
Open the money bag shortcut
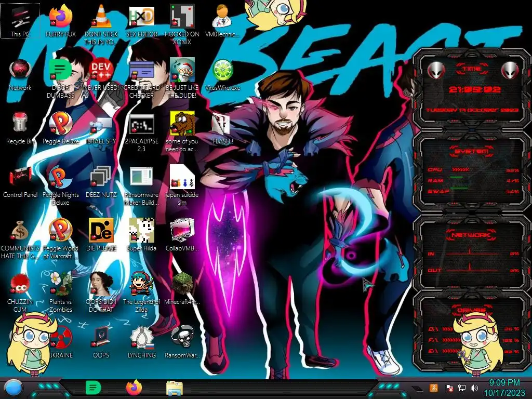(20, 239)
